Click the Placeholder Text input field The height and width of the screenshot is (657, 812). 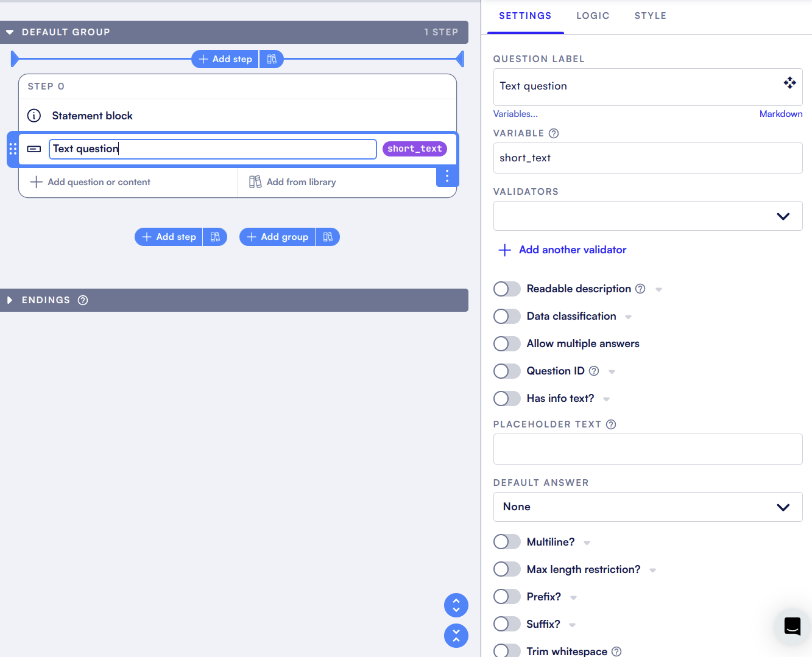(648, 449)
